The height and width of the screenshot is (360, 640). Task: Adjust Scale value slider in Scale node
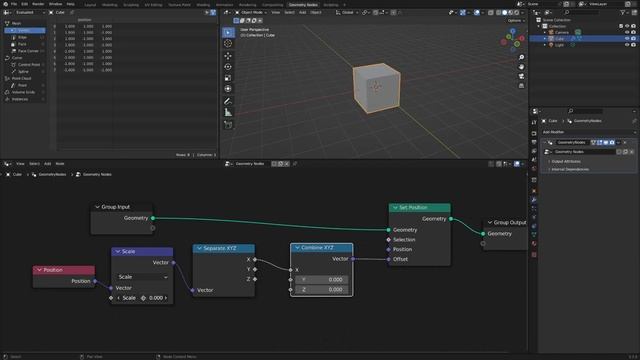click(142, 298)
